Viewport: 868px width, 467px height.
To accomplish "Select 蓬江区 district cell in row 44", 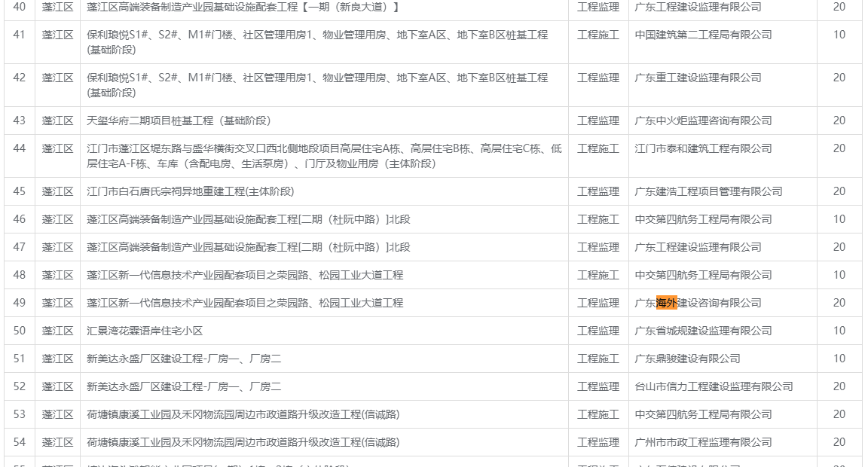I will (57, 148).
